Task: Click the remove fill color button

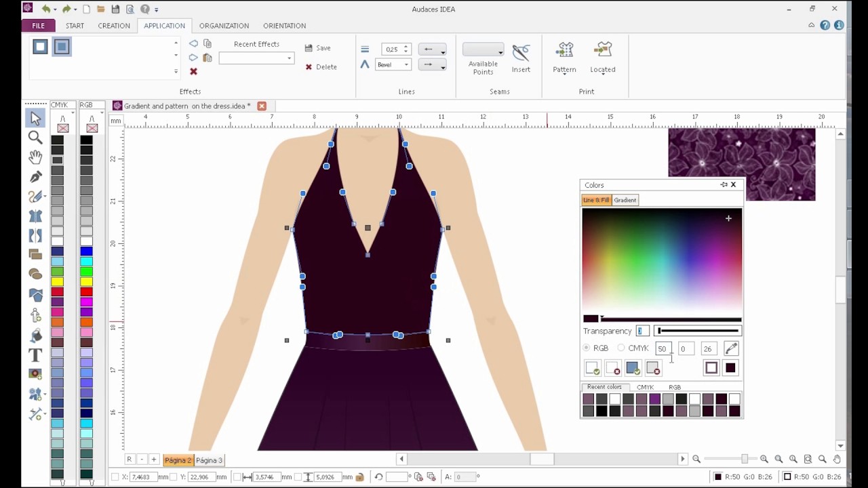Action: click(653, 368)
